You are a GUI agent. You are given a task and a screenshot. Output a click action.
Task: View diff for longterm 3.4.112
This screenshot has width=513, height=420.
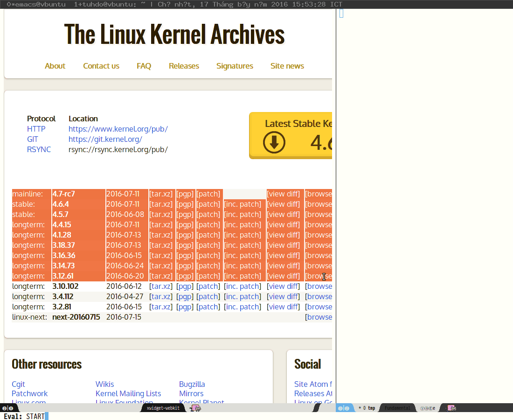click(x=284, y=297)
